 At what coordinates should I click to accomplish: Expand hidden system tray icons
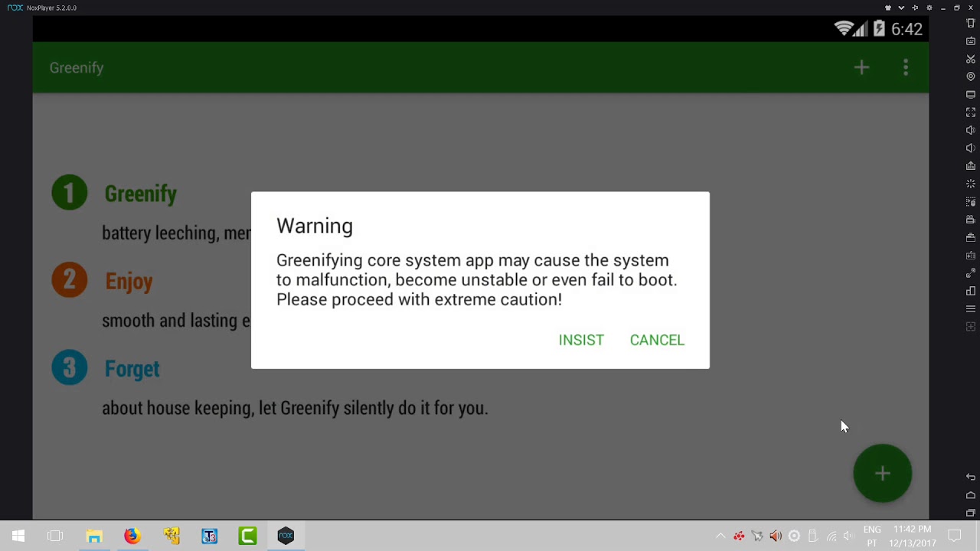coord(720,536)
